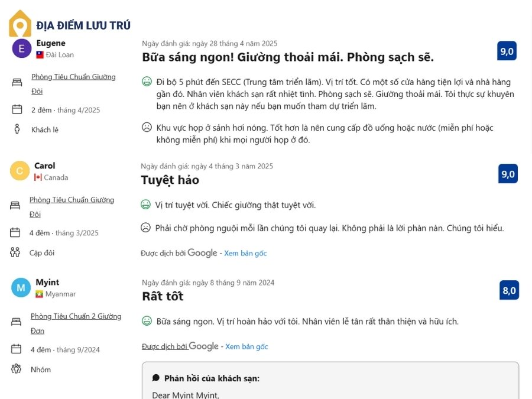Click the group icon beside 'Nhóm'
The width and height of the screenshot is (532, 399).
pos(16,369)
